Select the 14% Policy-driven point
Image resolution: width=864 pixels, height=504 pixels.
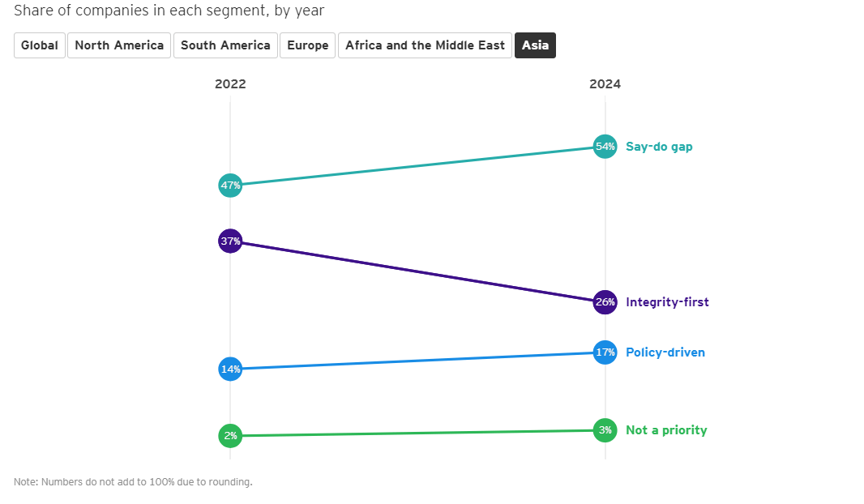pos(230,369)
